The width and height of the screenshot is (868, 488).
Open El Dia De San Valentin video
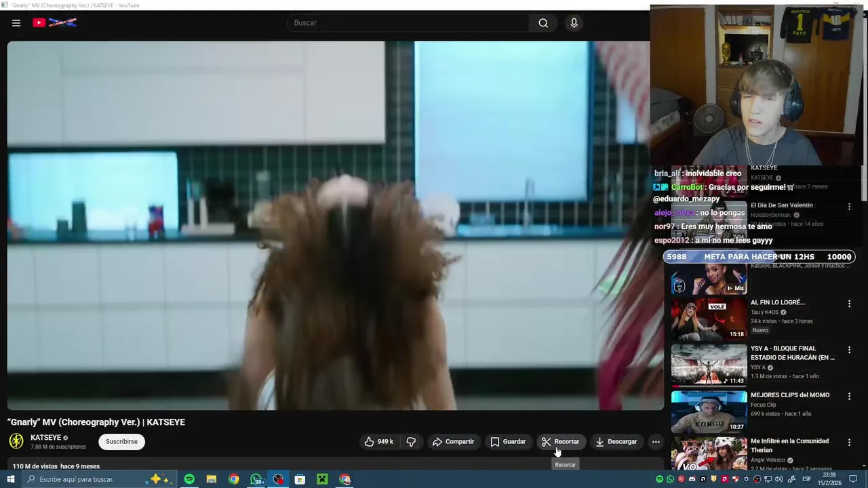782,205
